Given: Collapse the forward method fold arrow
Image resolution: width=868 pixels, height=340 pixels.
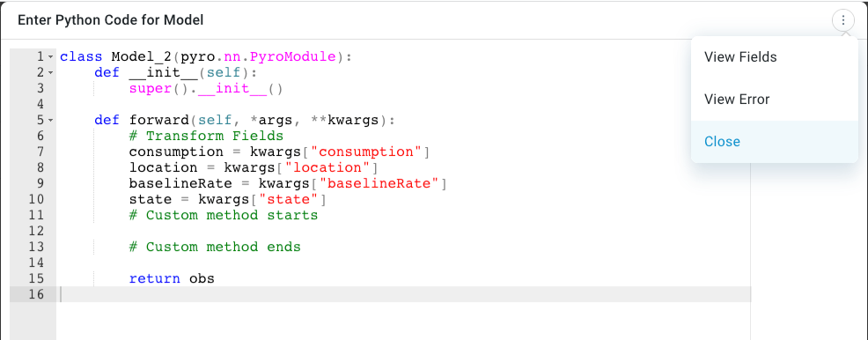Looking at the screenshot, I should tap(50, 120).
